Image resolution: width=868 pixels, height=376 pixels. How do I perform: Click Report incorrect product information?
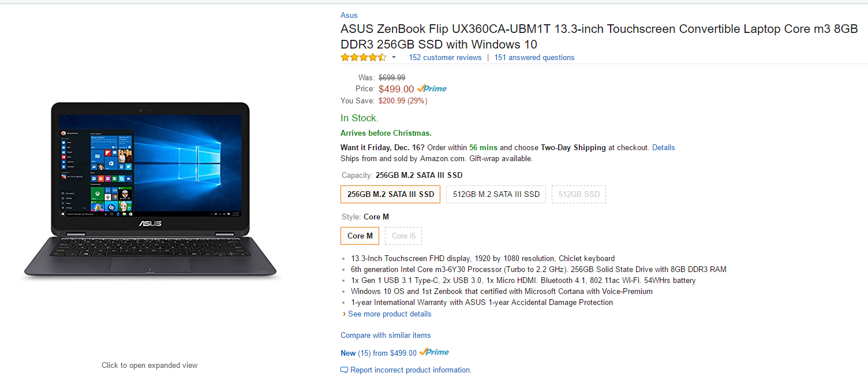point(410,370)
